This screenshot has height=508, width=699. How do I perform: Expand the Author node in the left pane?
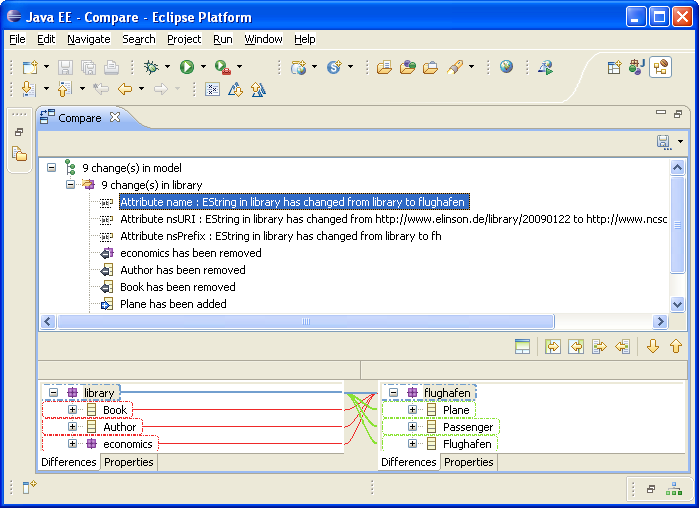point(72,426)
